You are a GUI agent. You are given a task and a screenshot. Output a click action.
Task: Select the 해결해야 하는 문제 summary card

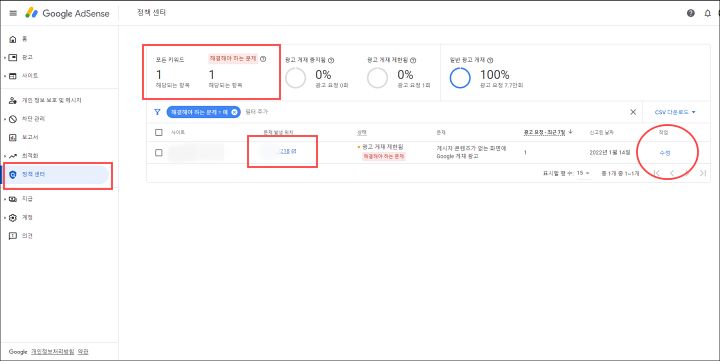click(237, 72)
